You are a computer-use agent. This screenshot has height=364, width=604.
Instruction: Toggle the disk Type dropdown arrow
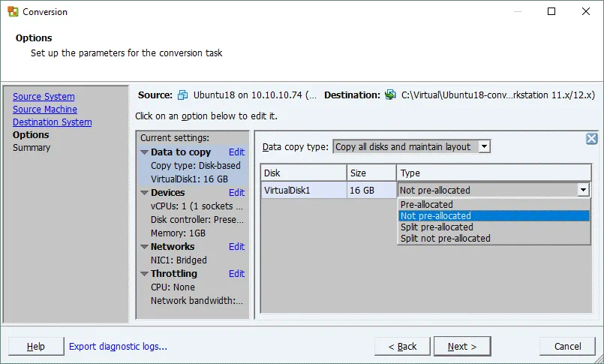pos(583,191)
